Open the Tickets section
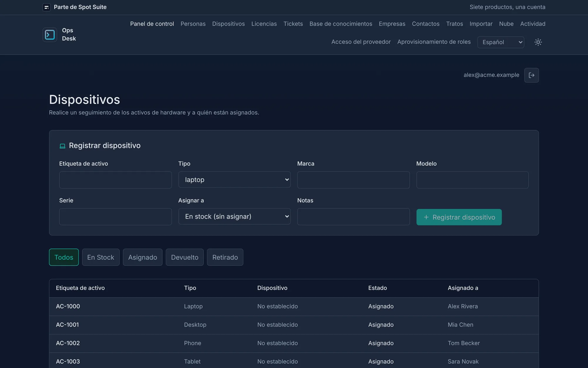The height and width of the screenshot is (368, 588). coord(293,24)
